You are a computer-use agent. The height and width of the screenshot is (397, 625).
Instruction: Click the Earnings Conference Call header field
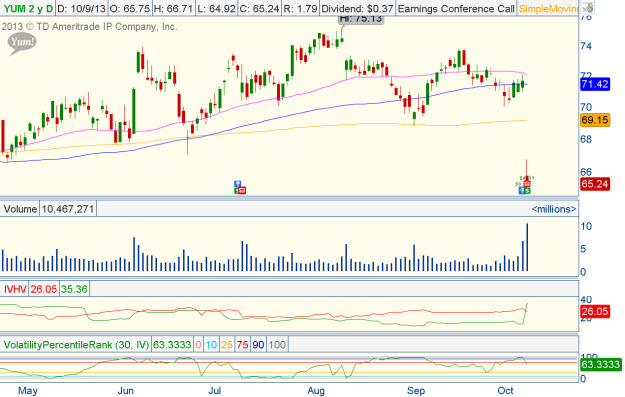456,8
